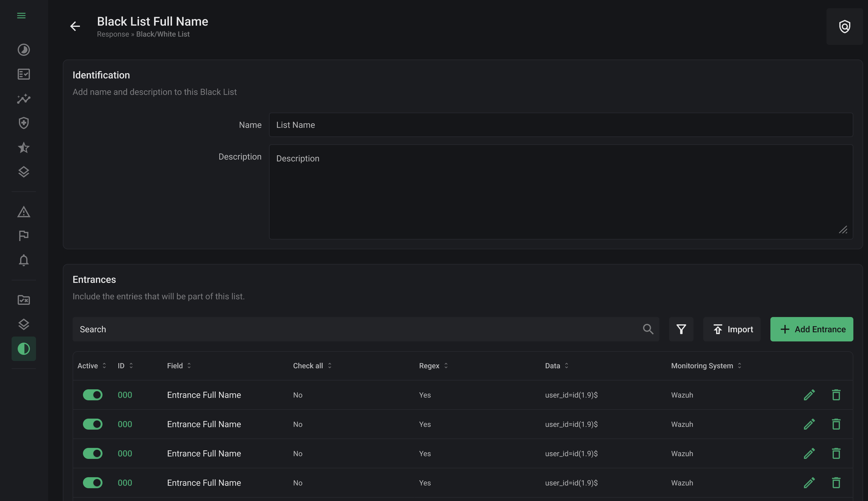Open the alert triangle section in the sidebar
Image resolution: width=868 pixels, height=501 pixels.
tap(24, 212)
